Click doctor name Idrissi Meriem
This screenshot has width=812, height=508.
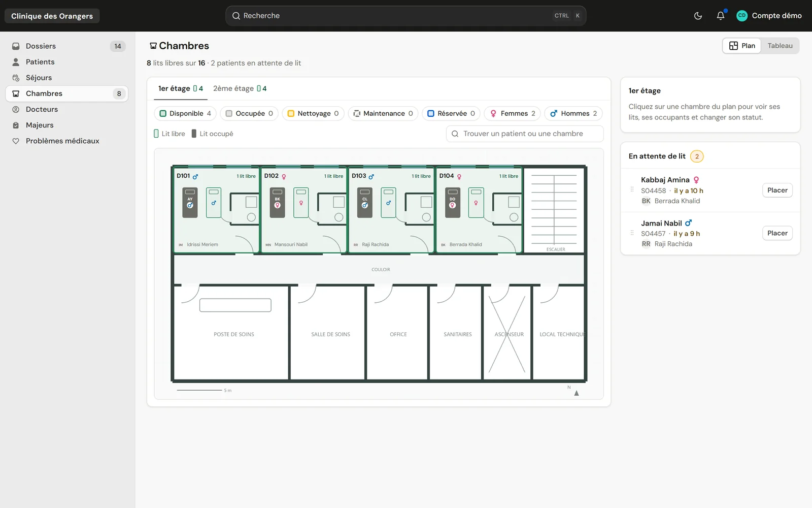[202, 244]
